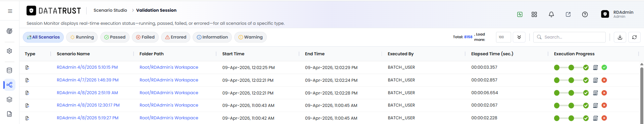View log icon for 1:46:39 PM scenario
Image resolution: width=644 pixels, height=124 pixels.
tap(595, 80)
